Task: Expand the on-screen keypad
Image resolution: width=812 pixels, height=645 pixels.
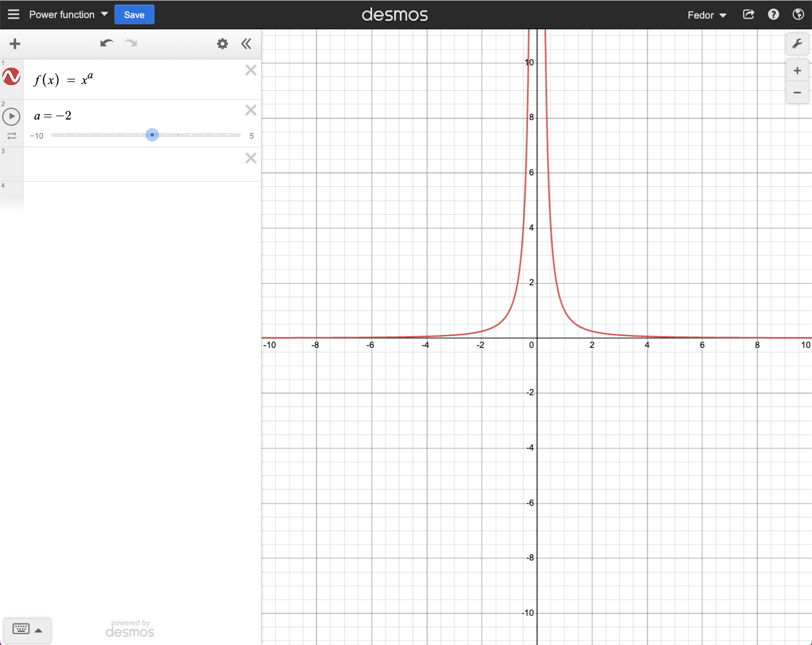Action: pos(27,629)
